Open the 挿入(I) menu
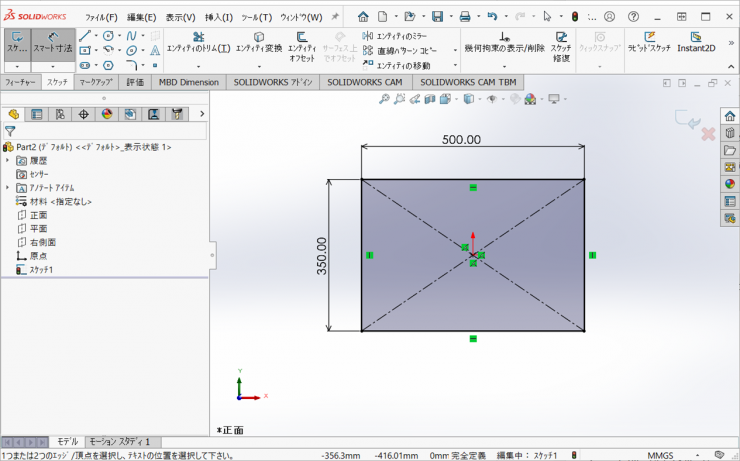The width and height of the screenshot is (740, 461). pos(219,17)
